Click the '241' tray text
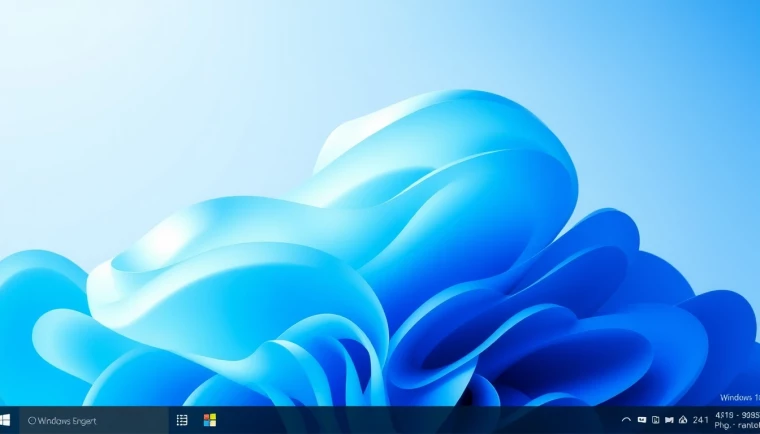The width and height of the screenshot is (760, 434). point(700,420)
